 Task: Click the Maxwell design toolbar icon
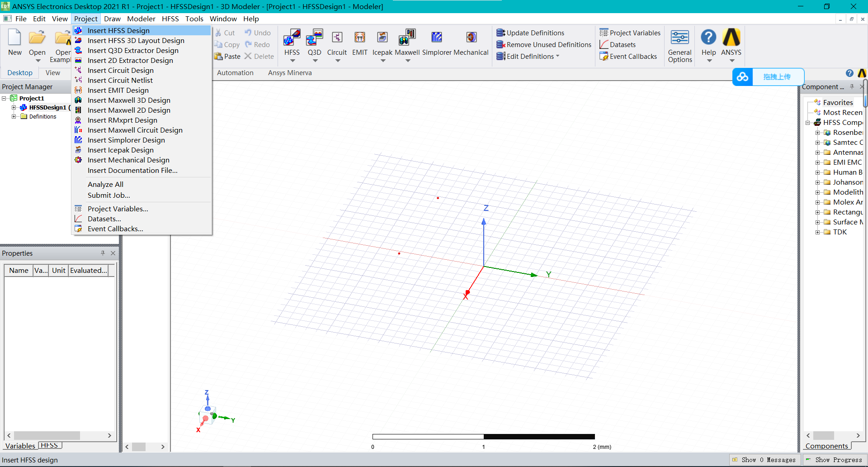tap(407, 38)
